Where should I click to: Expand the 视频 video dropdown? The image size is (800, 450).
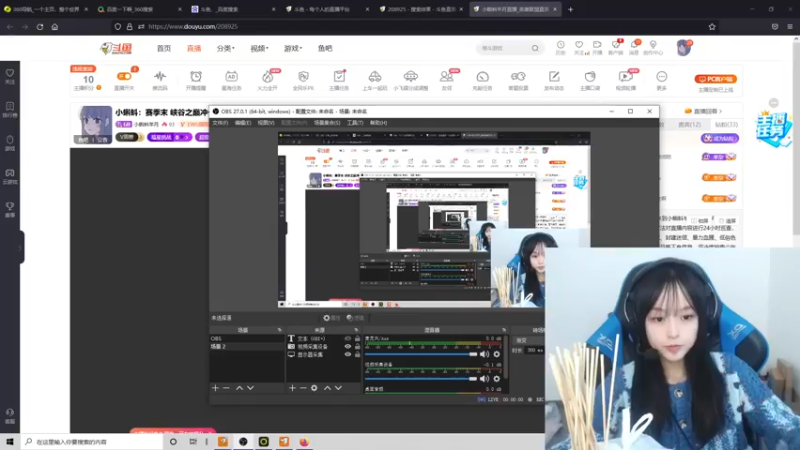[259, 48]
